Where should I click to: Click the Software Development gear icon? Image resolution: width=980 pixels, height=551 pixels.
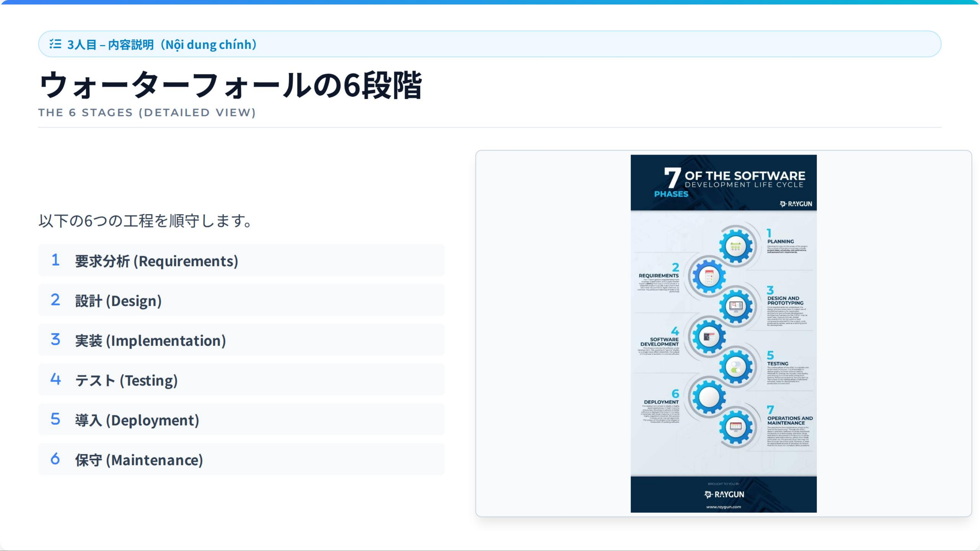coord(709,337)
